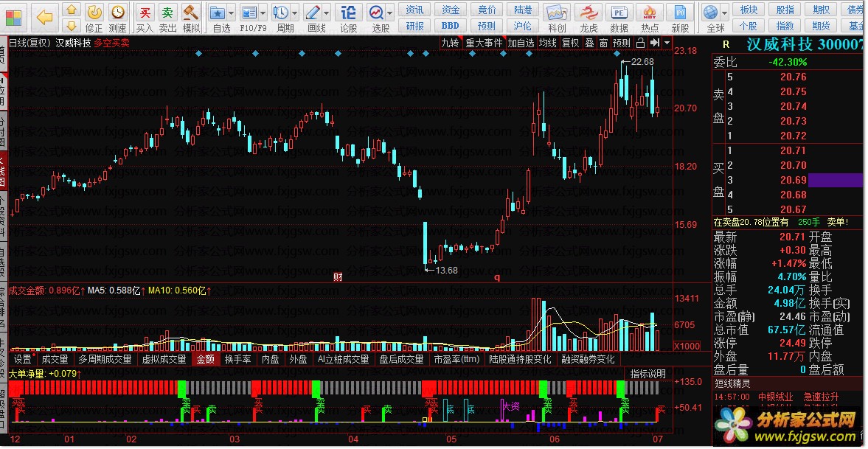868x449 pixels.
Task: Click the 多空买卖 indicator label
Action: pyautogui.click(x=112, y=43)
